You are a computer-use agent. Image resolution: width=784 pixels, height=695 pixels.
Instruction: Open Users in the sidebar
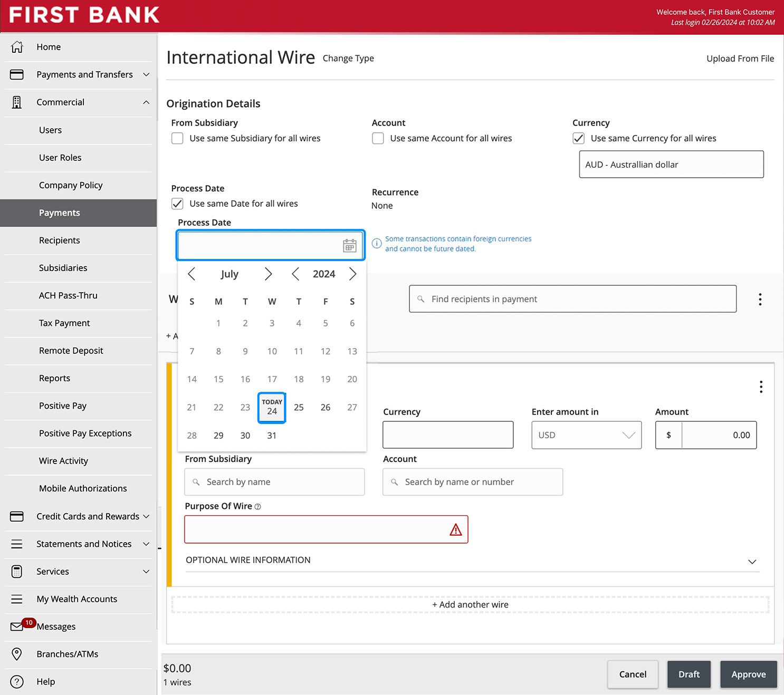coord(50,130)
